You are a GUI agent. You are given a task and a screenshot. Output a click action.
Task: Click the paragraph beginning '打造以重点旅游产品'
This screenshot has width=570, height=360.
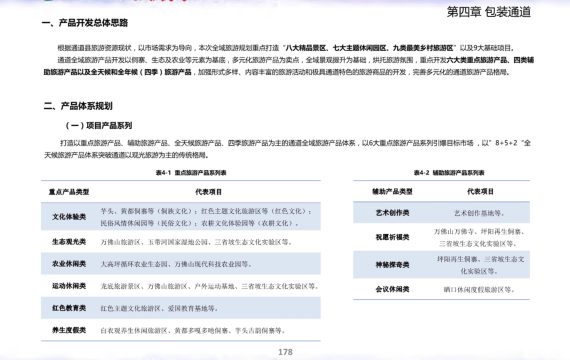click(287, 149)
